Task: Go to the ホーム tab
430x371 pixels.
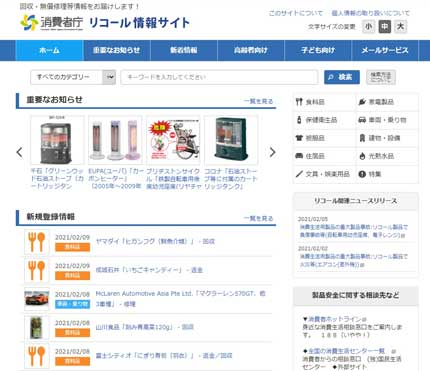Action: tap(49, 50)
